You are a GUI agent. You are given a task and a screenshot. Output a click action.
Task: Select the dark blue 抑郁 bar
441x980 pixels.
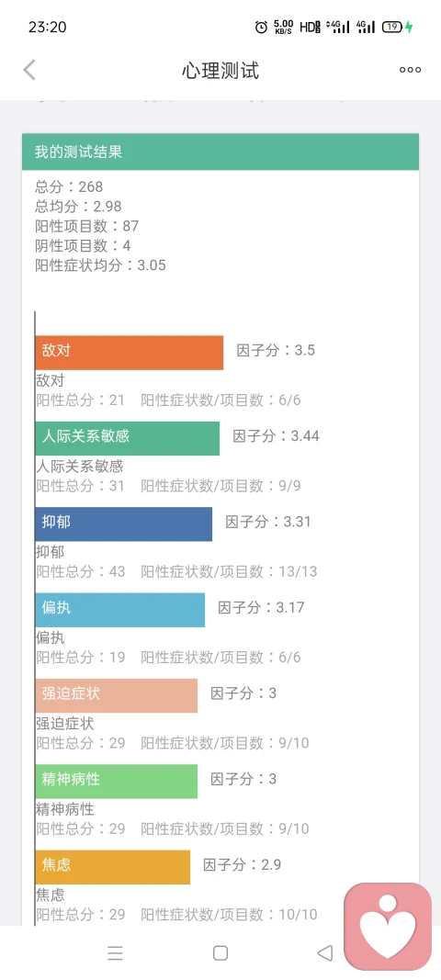pos(123,524)
